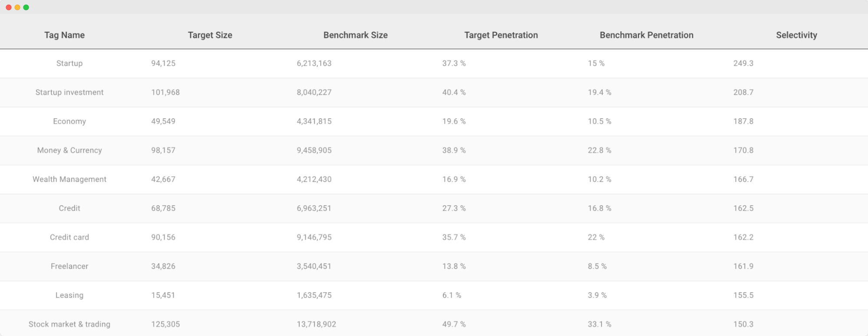868x336 pixels.
Task: Select target penetration 40.4 %
Action: point(454,92)
